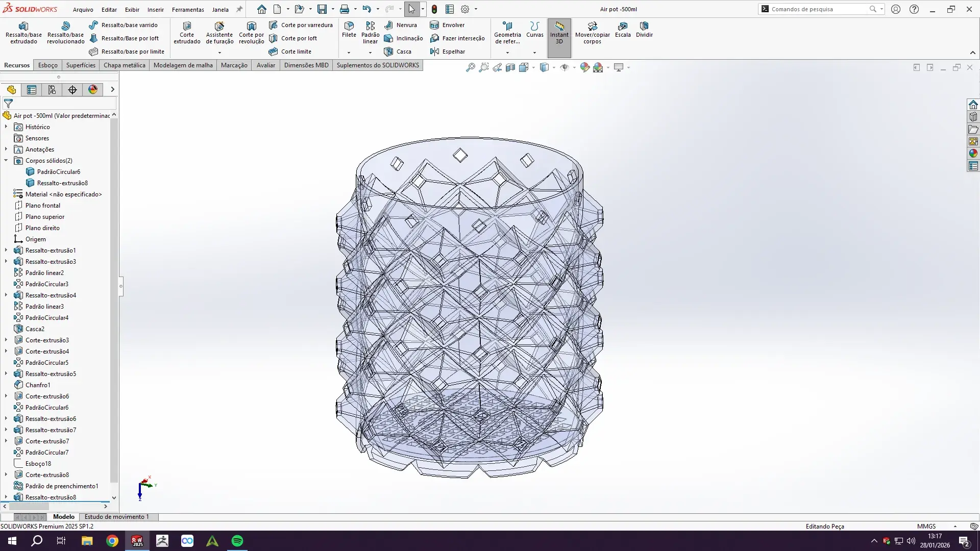
Task: Expand the Ressalto-extrusão1 feature
Action: [6, 250]
